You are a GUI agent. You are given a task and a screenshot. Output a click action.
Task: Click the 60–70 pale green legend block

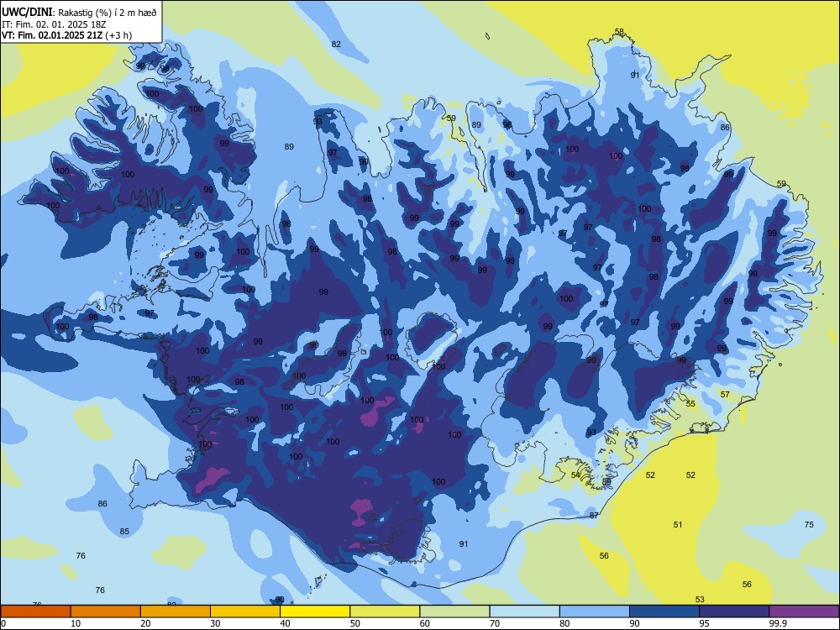pyautogui.click(x=454, y=612)
